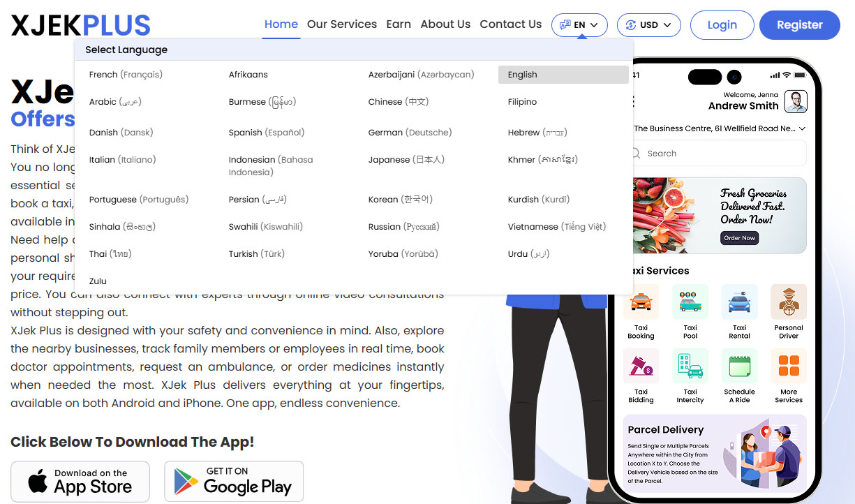Tap Order Now on groceries banner
Image resolution: width=855 pixels, height=504 pixels.
pyautogui.click(x=739, y=238)
